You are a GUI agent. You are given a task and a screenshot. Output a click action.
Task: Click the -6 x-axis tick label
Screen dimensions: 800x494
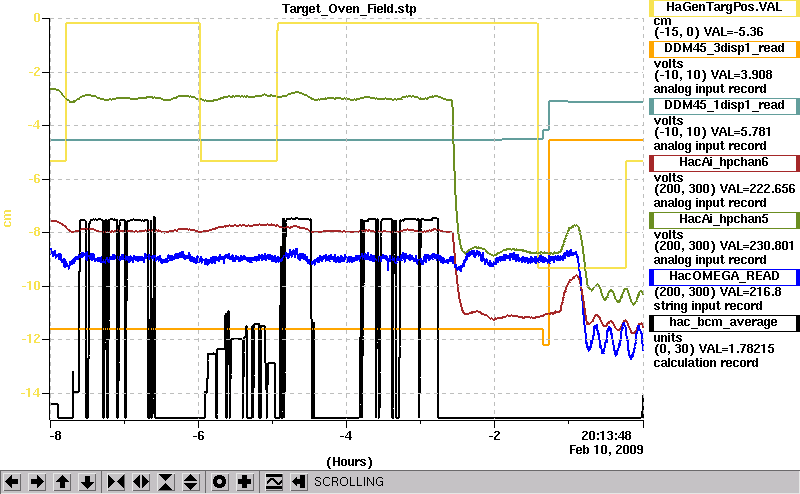click(x=198, y=436)
